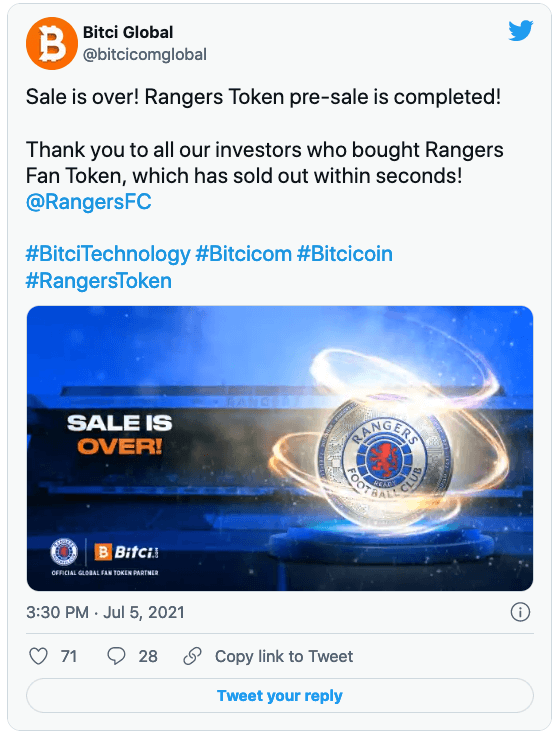Open hashtag #RangersToken

(x=99, y=281)
